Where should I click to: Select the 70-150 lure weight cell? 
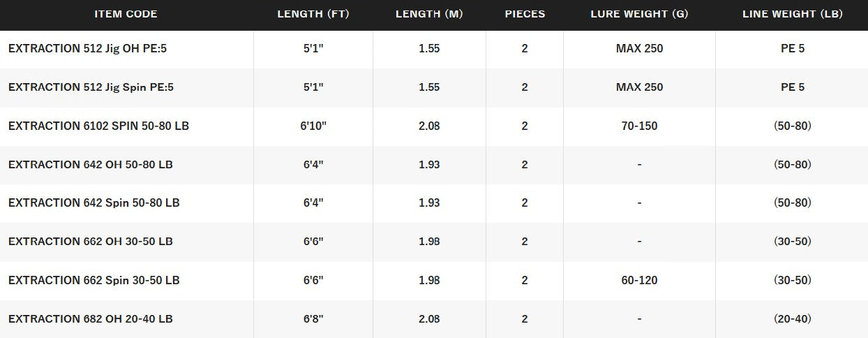tap(639, 126)
